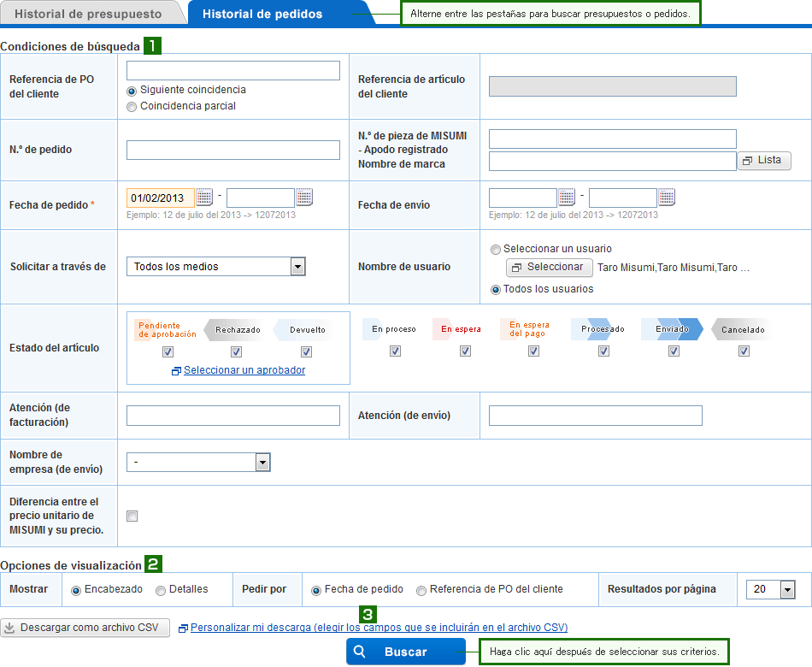Select Coincidencia parcial radio option
812x667 pixels.
point(132,107)
